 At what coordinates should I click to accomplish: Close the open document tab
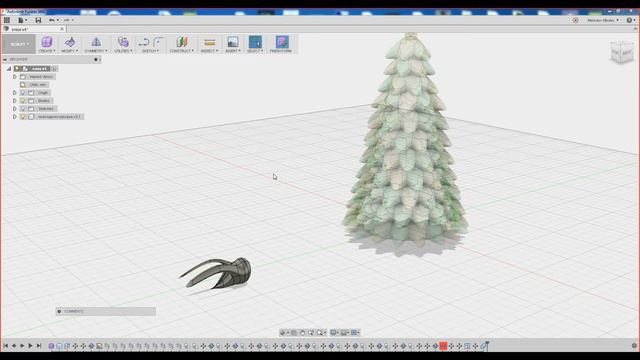(x=62, y=29)
